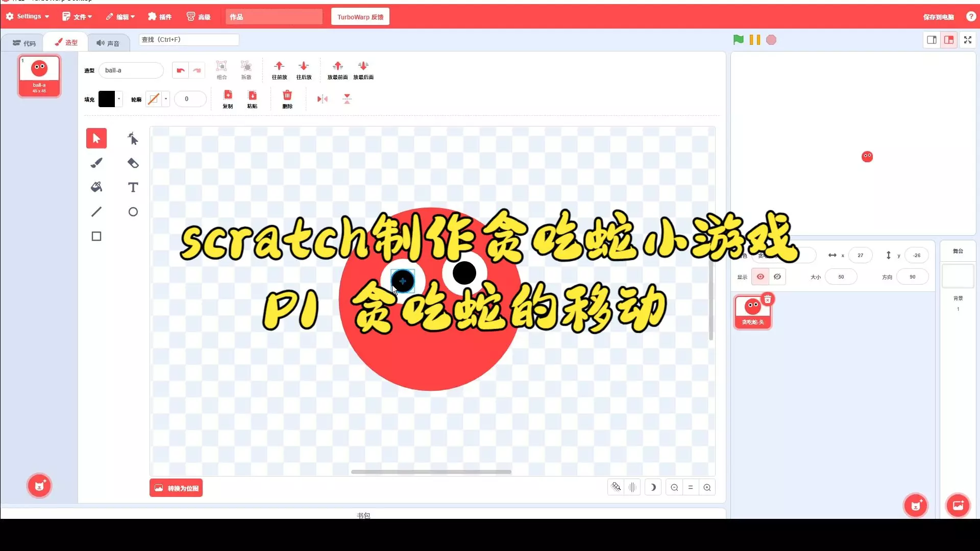980x551 pixels.
Task: Click the 转换为位图 button
Action: [176, 488]
